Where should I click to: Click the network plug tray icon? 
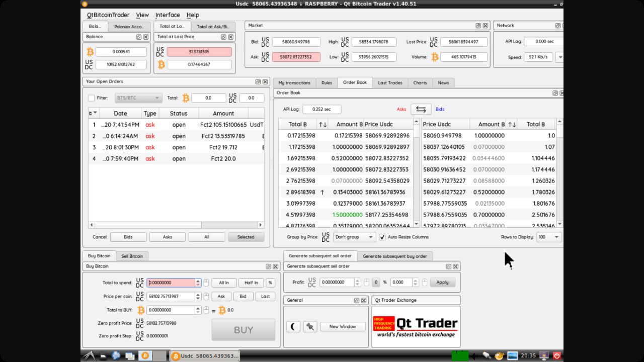tap(487, 356)
